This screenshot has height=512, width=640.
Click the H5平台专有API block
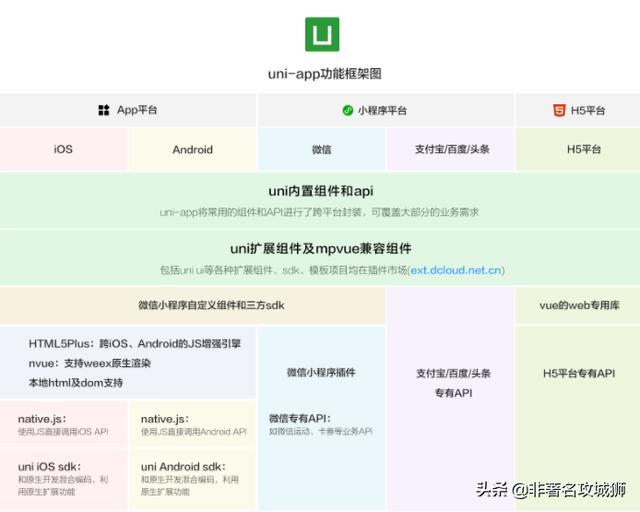click(578, 373)
